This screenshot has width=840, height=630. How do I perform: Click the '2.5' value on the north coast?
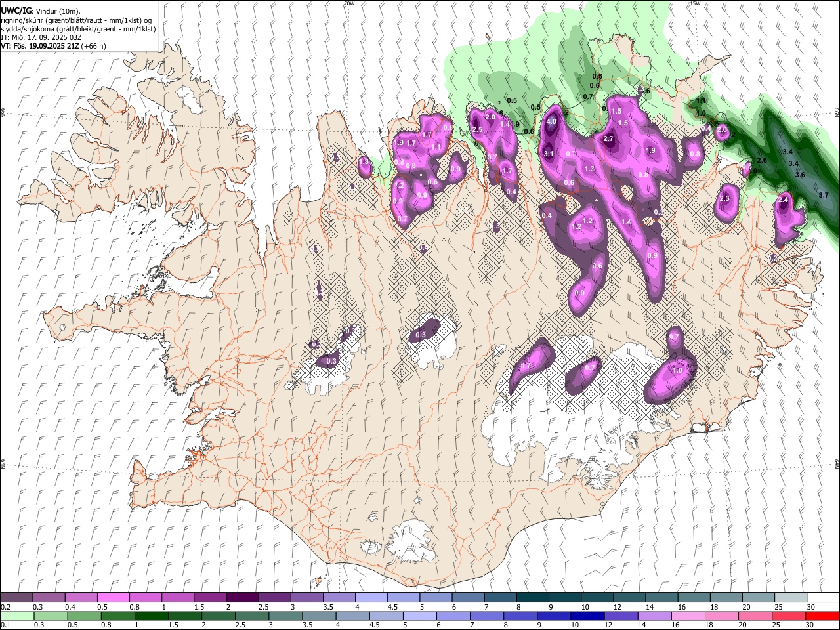click(x=477, y=130)
